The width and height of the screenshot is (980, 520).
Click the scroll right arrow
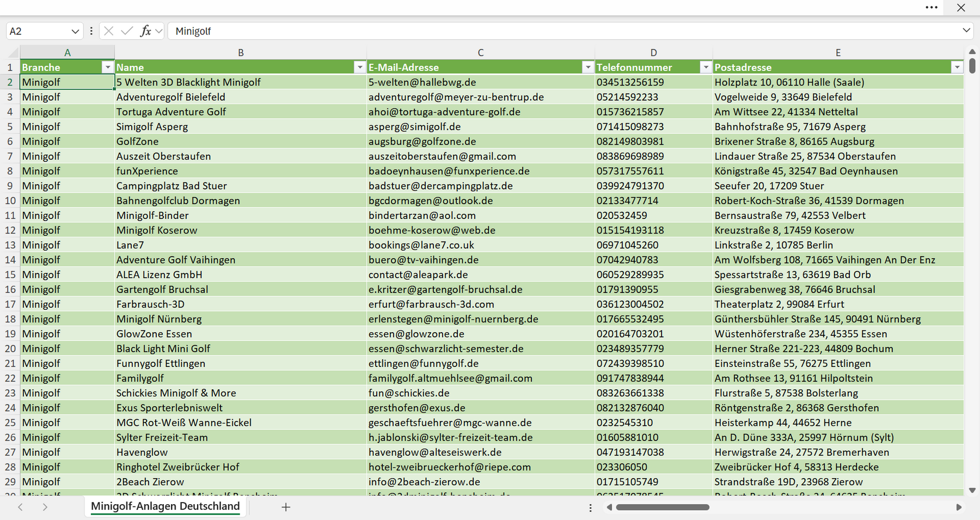959,507
